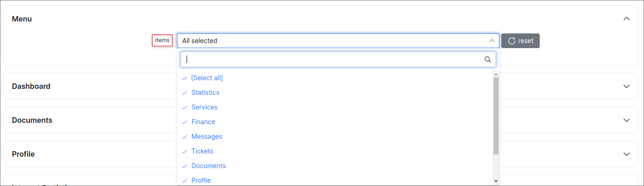Click the reset button's circular arrow icon

tap(512, 41)
